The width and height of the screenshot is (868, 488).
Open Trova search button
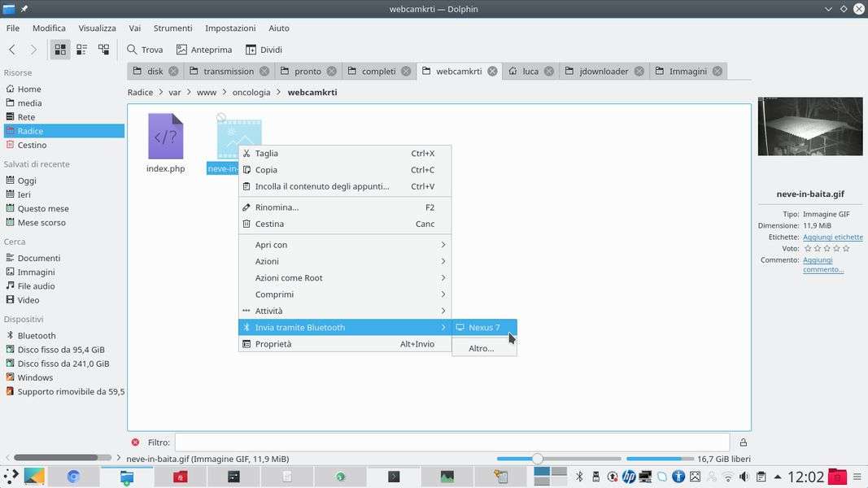(145, 50)
